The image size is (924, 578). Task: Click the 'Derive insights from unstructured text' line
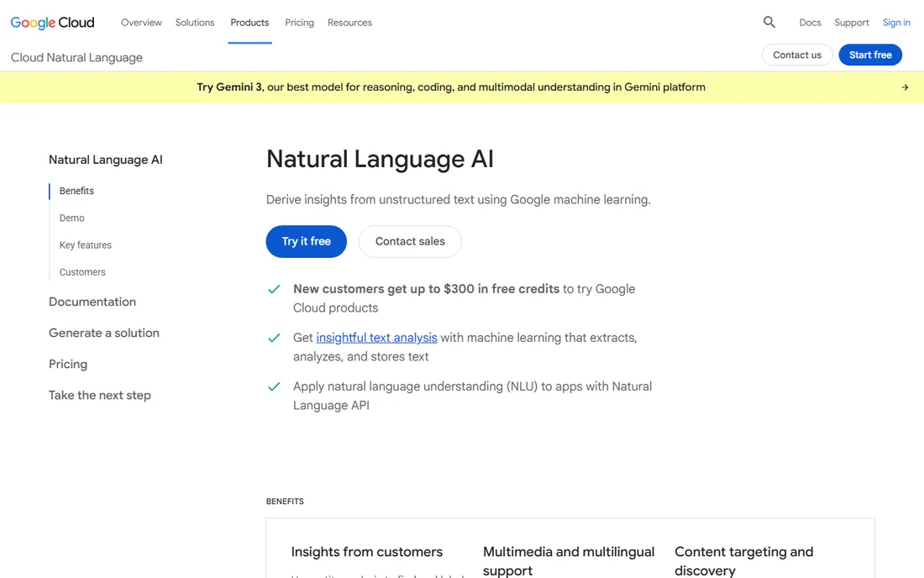459,200
